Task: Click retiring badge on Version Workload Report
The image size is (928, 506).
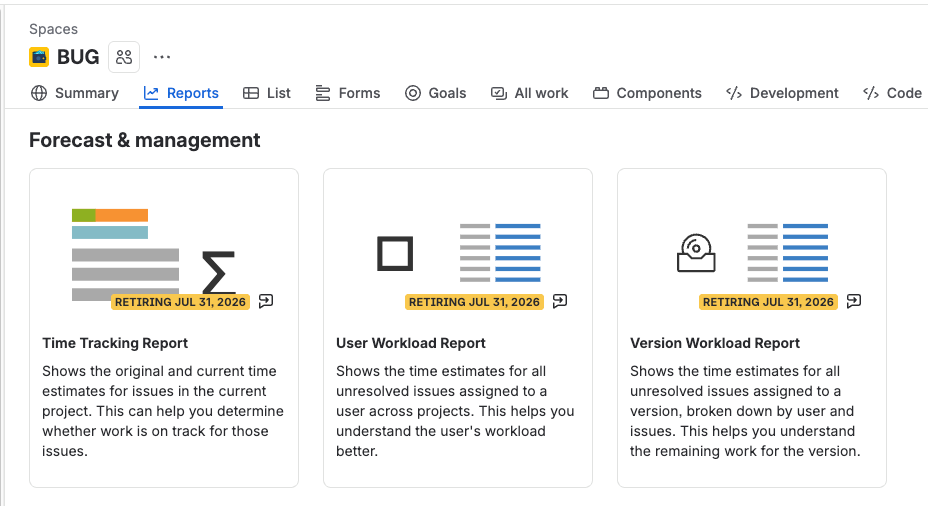Action: [x=768, y=302]
